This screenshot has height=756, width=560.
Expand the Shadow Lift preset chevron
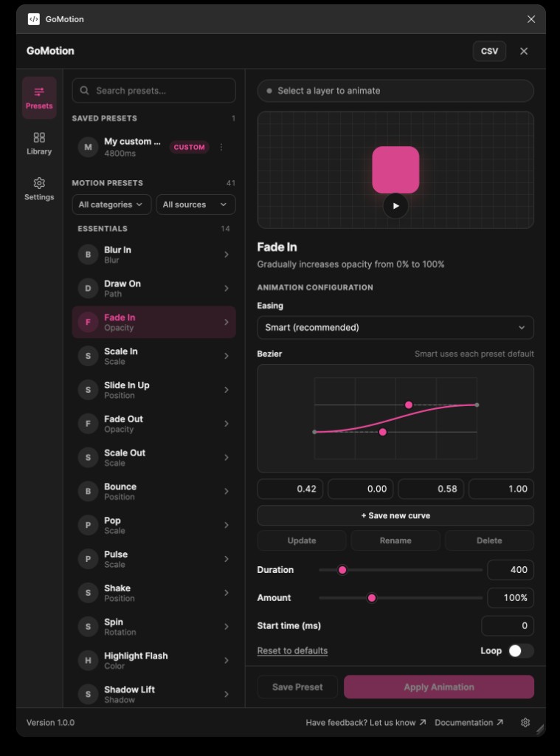pos(227,694)
